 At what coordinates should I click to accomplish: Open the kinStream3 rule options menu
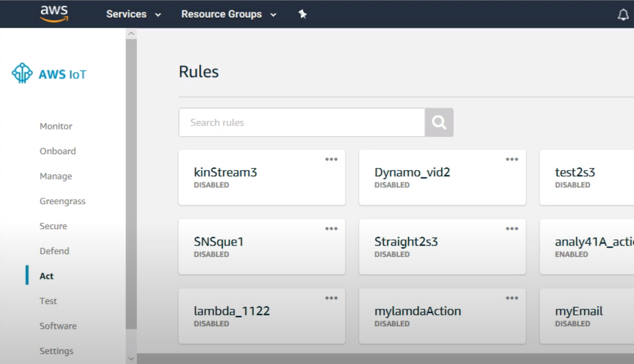(331, 160)
